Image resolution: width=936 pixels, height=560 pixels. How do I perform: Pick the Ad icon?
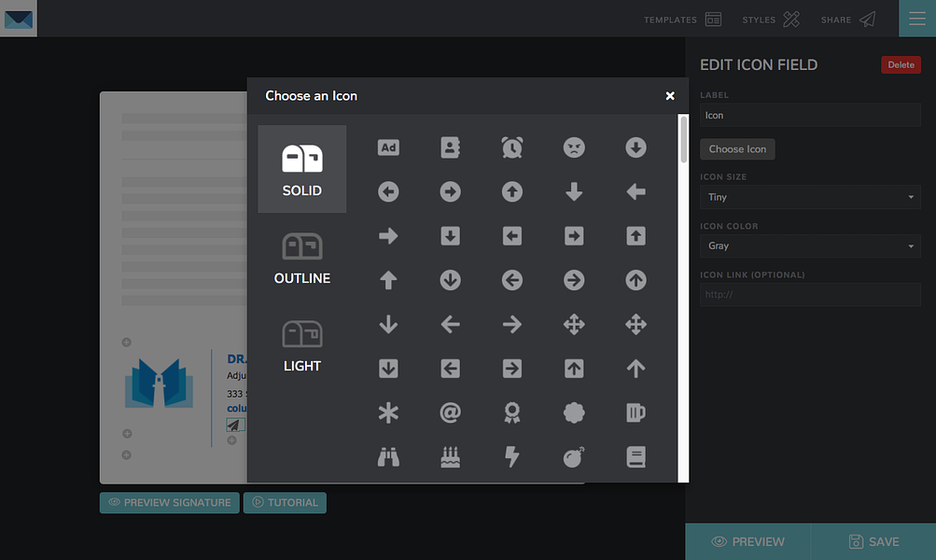[388, 147]
